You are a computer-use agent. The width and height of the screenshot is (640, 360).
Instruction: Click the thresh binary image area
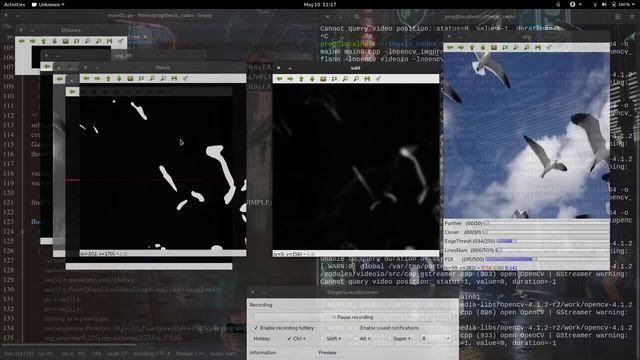pyautogui.click(x=163, y=167)
